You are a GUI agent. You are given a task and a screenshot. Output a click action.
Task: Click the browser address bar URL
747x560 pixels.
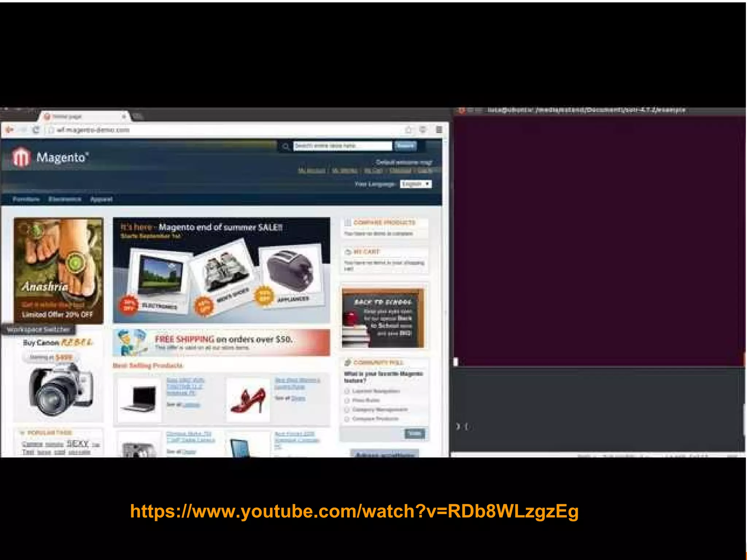tap(93, 130)
